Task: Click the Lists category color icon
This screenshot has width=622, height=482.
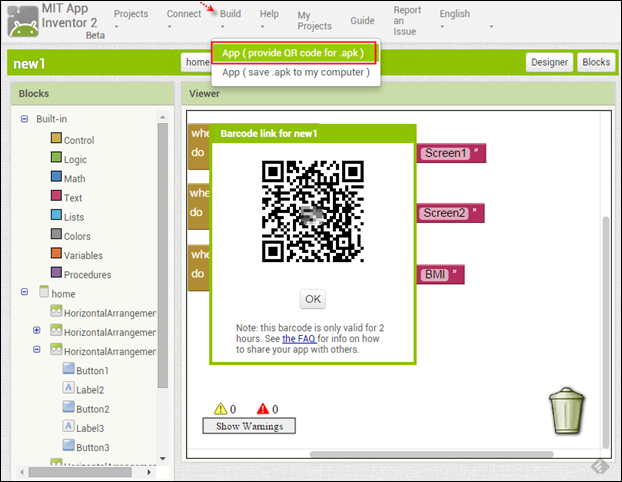Action: (56, 215)
